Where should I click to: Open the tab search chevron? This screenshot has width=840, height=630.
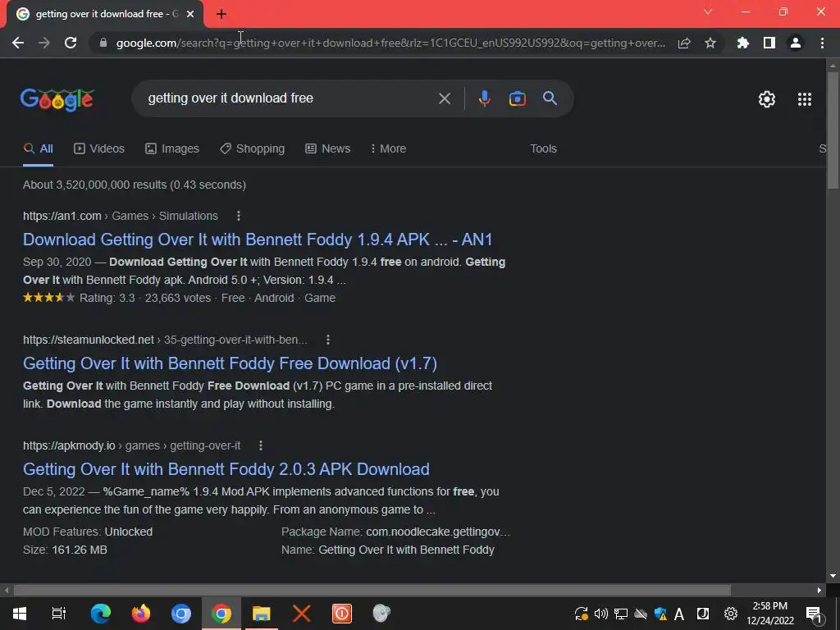pos(708,11)
